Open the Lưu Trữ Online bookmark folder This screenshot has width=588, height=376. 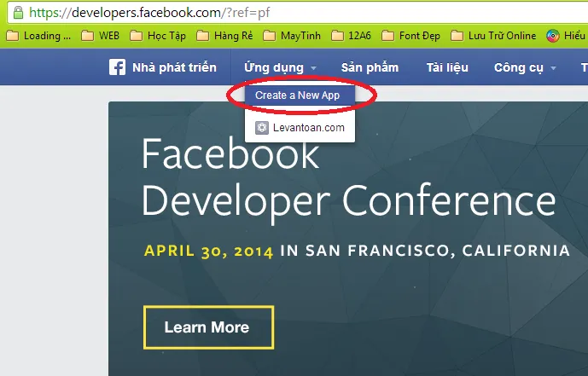click(x=493, y=36)
